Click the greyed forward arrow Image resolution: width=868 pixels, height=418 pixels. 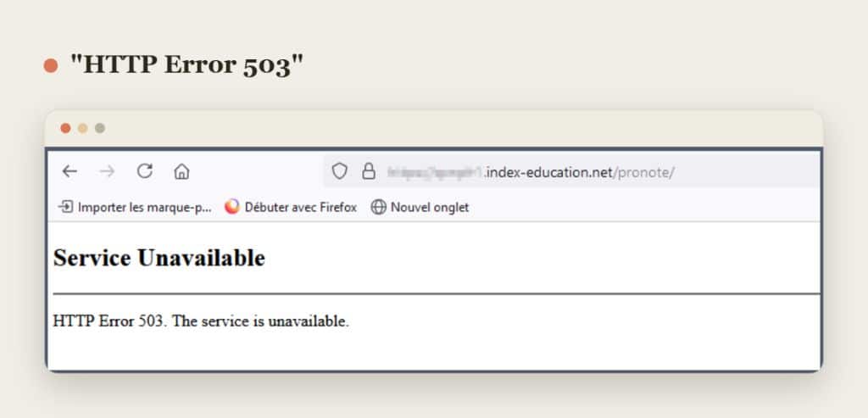(107, 171)
